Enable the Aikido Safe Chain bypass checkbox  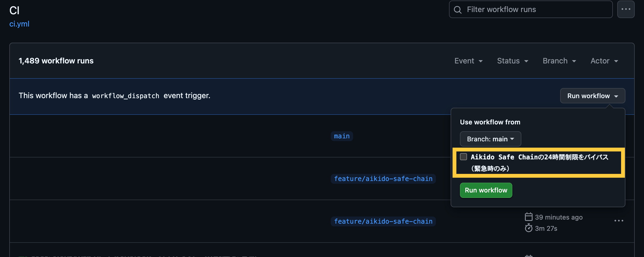coord(463,157)
